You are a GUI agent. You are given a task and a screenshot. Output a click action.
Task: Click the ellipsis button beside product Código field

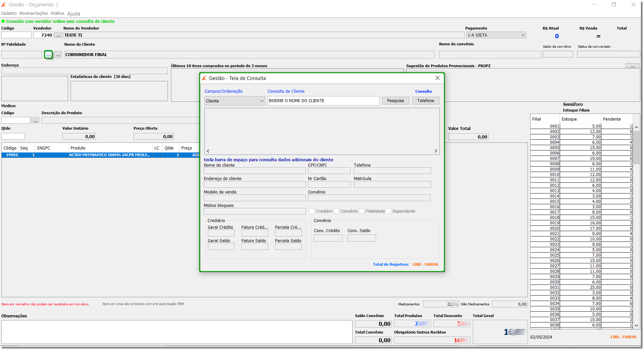coord(35,120)
